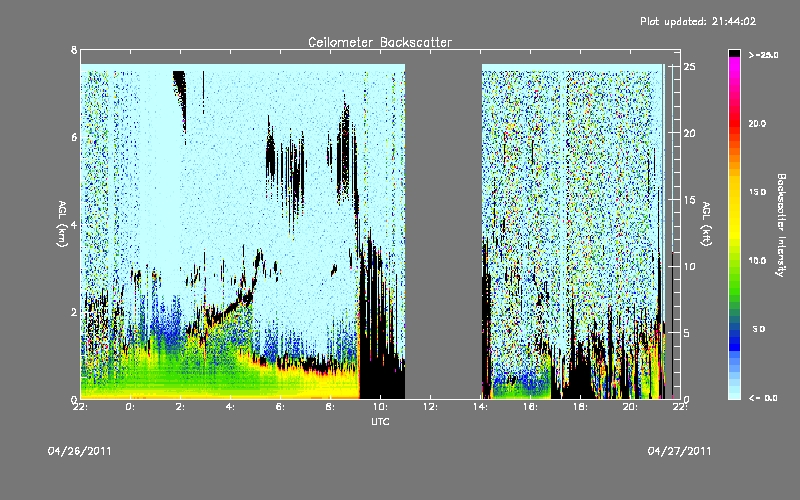Screen dimensions: 800x500
Task: Click the '18:' hour tick on x-axis
Action: [x=580, y=407]
